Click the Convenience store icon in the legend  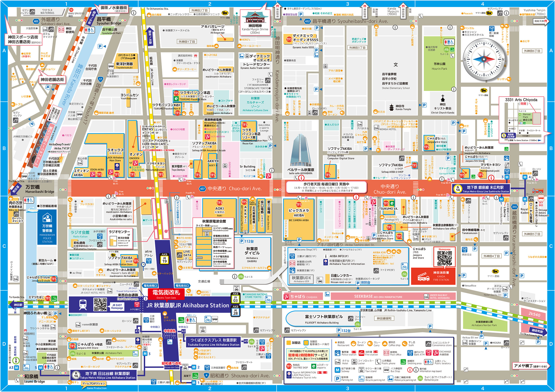[428, 344]
